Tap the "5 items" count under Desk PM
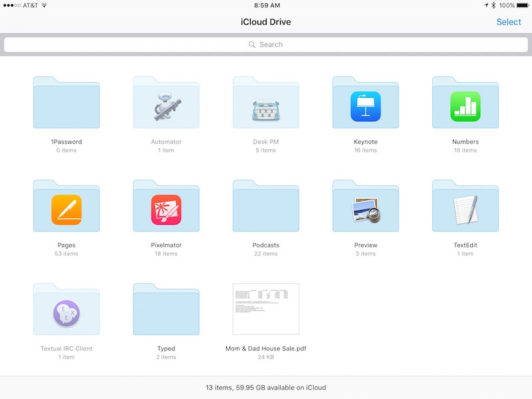The height and width of the screenshot is (399, 532). 266,150
